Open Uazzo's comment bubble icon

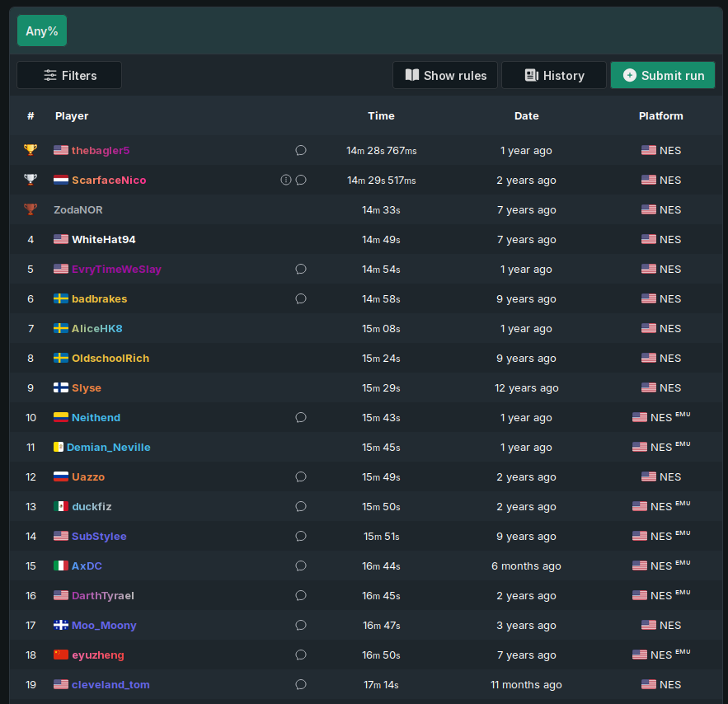(x=301, y=477)
